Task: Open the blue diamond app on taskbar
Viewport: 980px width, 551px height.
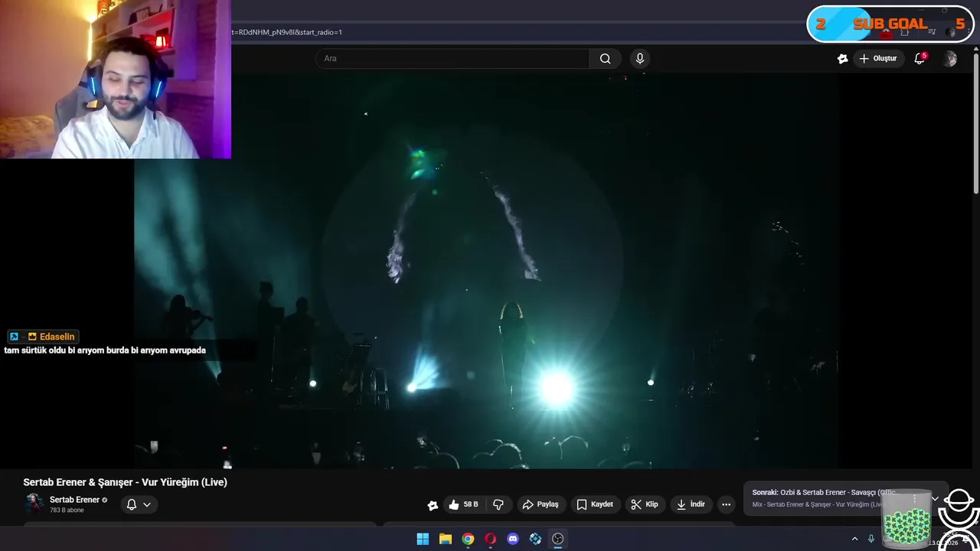Action: coord(535,539)
